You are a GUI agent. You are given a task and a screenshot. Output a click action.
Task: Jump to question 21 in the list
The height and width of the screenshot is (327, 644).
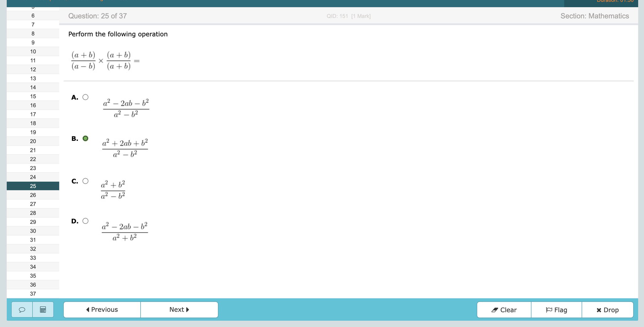[33, 150]
